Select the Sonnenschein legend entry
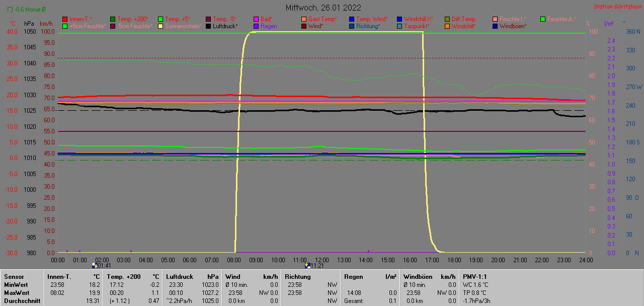Image resolution: width=644 pixels, height=306 pixels. (180, 26)
